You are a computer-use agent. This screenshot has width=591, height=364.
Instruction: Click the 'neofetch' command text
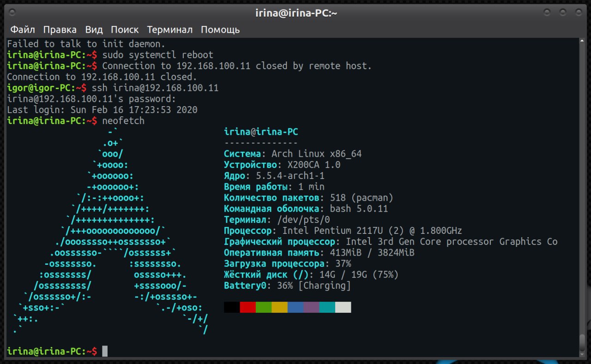click(x=123, y=121)
